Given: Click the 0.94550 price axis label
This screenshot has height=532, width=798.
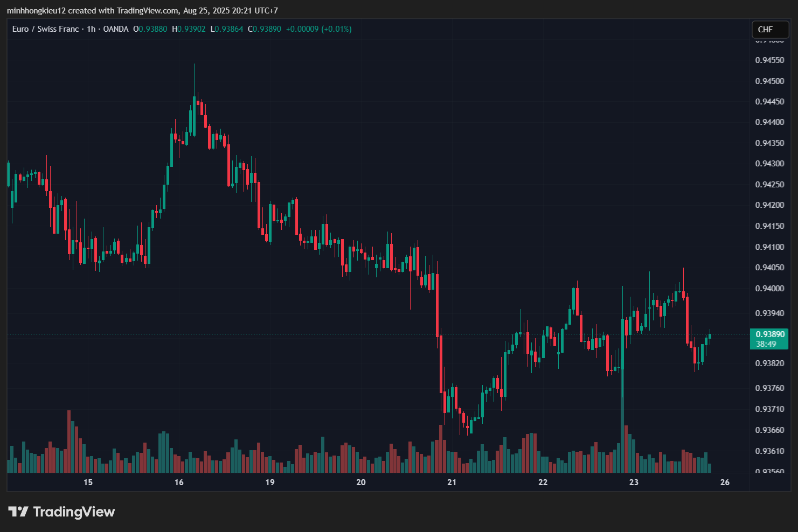Looking at the screenshot, I should click(769, 60).
